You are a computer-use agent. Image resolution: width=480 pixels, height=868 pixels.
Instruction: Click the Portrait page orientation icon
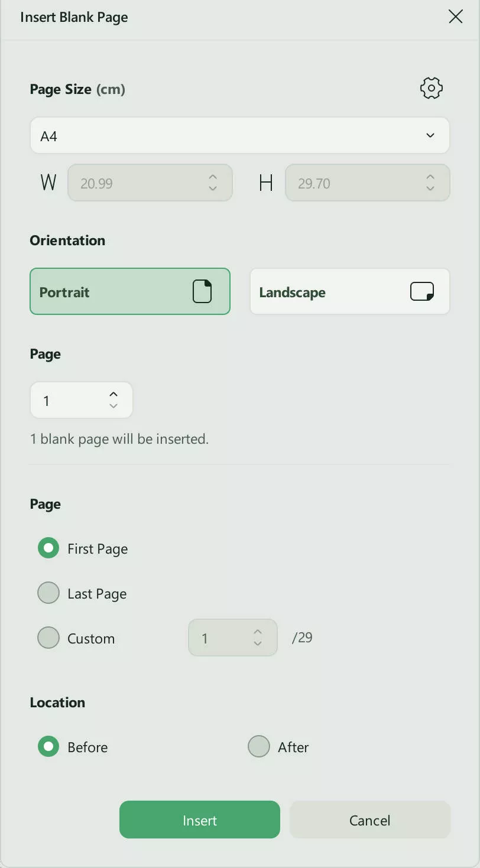[x=202, y=291]
